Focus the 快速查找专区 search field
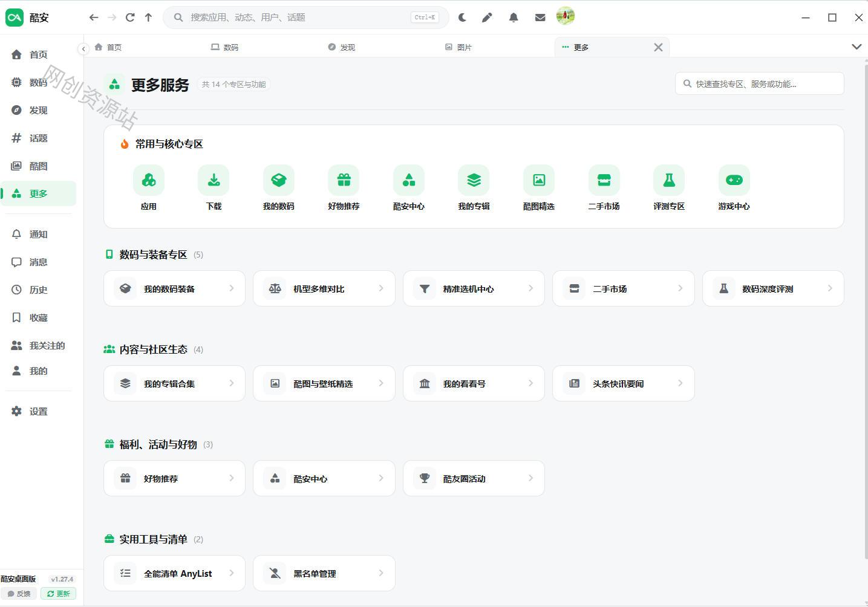Image resolution: width=868 pixels, height=607 pixels. (x=760, y=84)
